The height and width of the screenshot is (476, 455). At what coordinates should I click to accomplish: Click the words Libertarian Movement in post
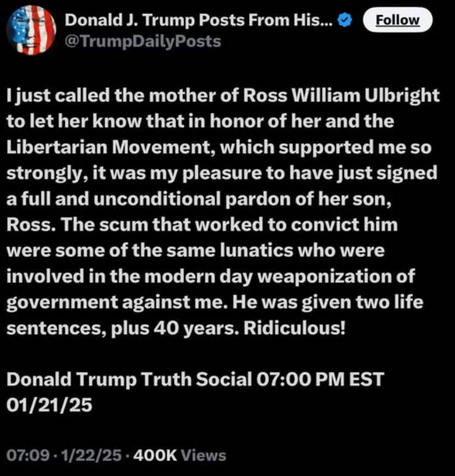[x=111, y=148]
